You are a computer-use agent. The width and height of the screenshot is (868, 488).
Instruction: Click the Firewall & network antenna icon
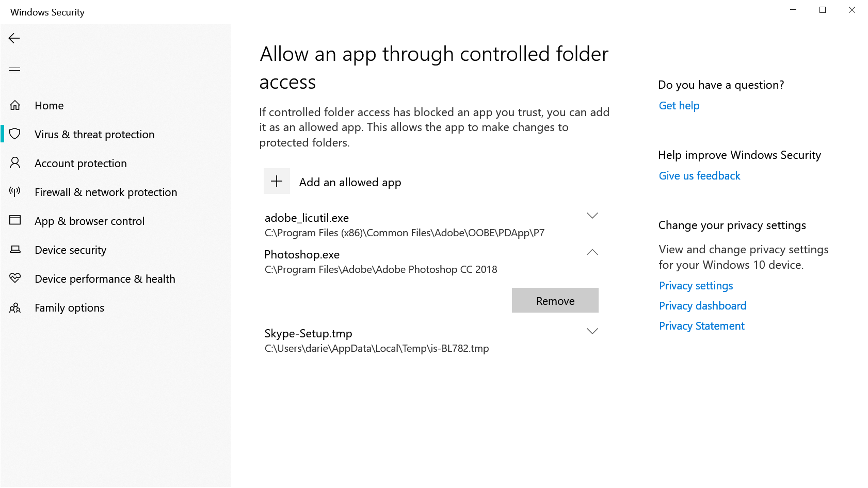pos(15,192)
